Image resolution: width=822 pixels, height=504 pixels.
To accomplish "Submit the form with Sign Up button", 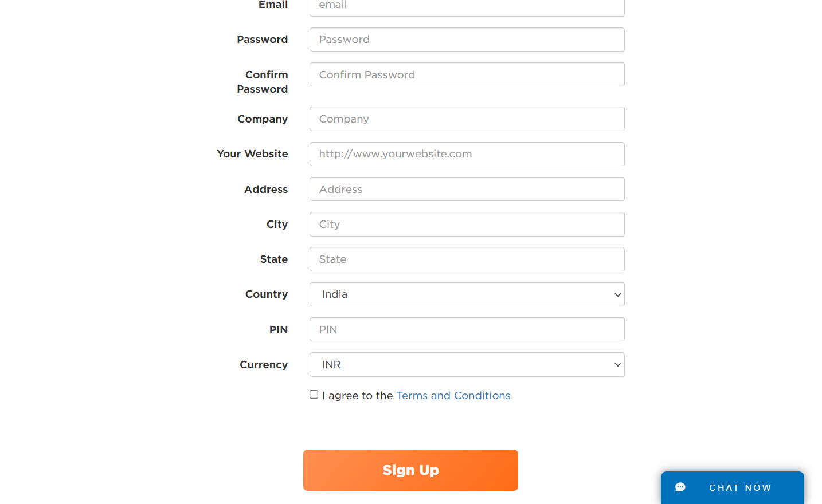I will coord(410,470).
